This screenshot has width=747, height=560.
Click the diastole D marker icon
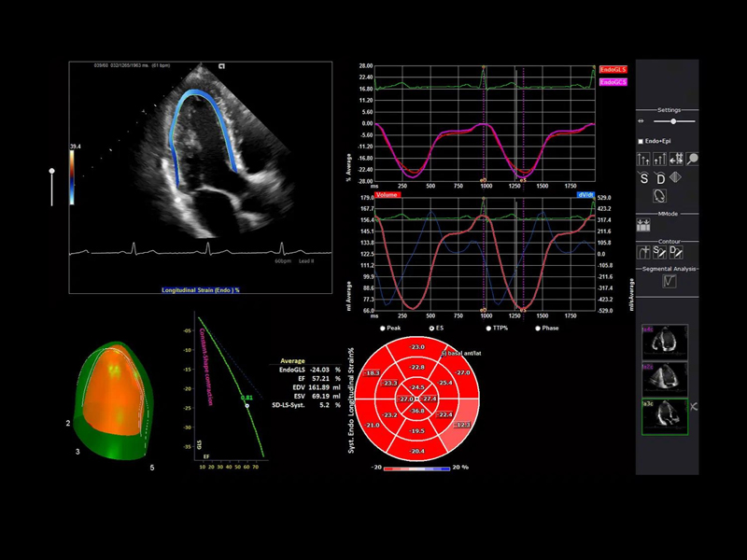pyautogui.click(x=659, y=178)
